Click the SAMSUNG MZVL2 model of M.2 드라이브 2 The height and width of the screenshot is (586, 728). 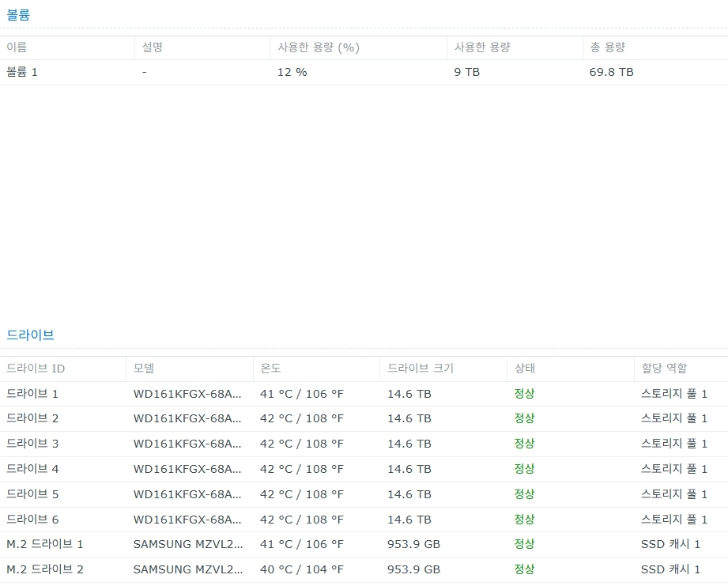[188, 569]
